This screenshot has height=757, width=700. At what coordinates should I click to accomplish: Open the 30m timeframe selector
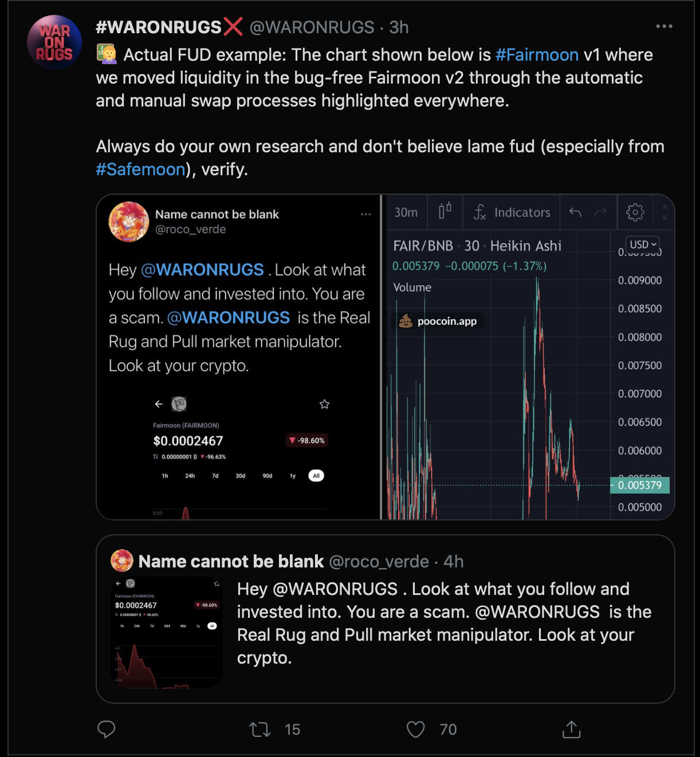pos(406,212)
